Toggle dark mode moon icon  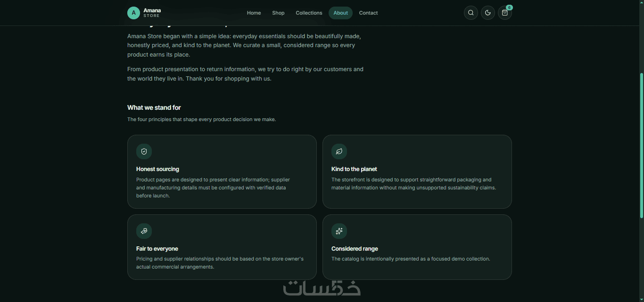488,13
